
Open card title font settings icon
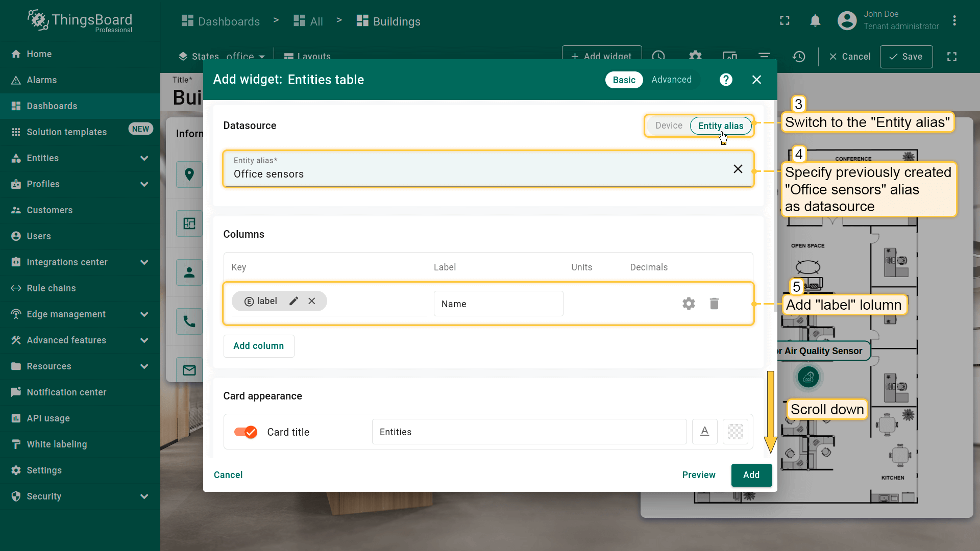(704, 432)
